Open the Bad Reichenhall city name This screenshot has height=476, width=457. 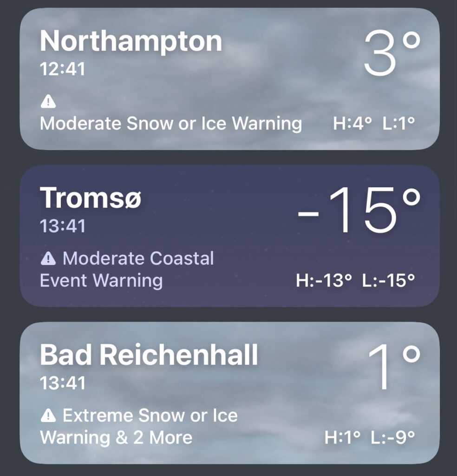[x=149, y=356]
